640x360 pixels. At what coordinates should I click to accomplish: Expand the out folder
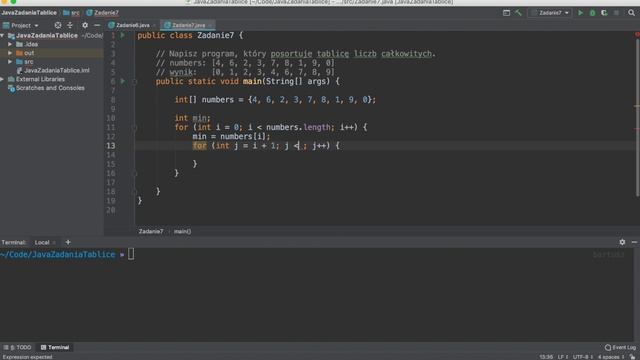coord(10,53)
